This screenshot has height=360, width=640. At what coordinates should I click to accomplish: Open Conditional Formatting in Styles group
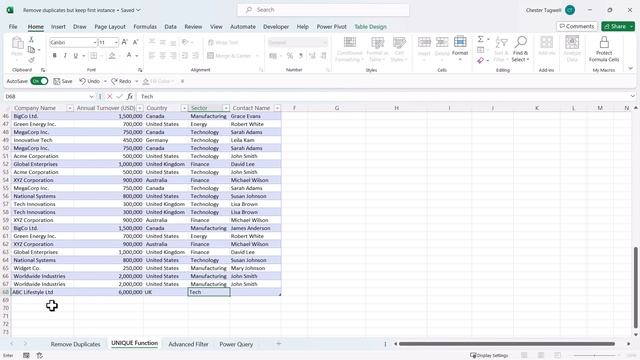(349, 49)
